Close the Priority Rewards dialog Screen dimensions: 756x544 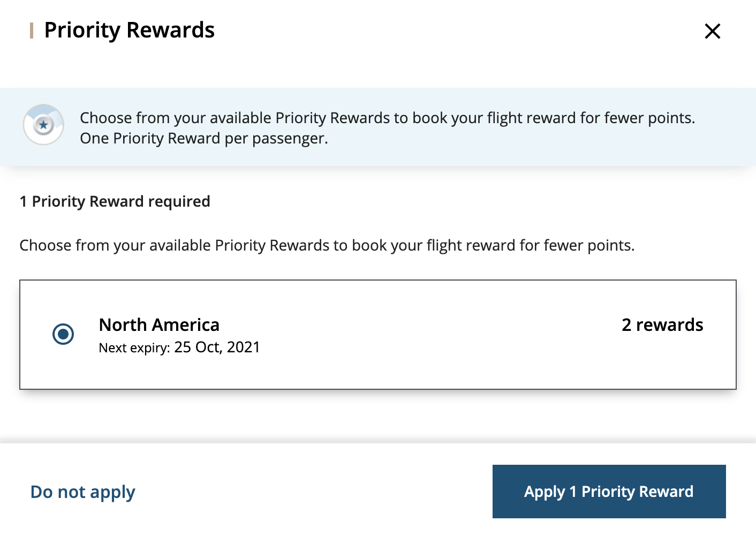click(x=712, y=31)
